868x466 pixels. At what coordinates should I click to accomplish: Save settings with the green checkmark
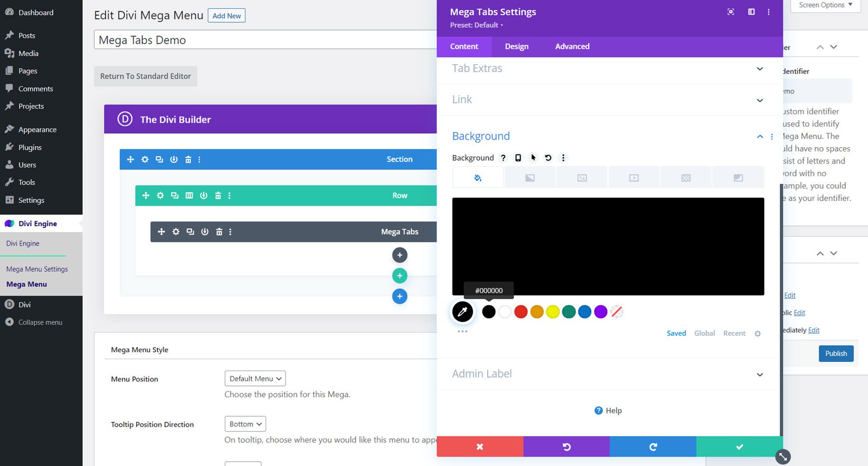tap(740, 447)
